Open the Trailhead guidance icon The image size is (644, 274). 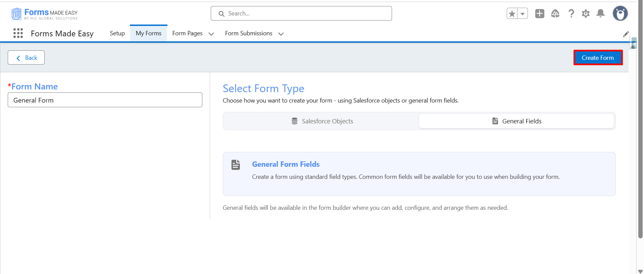tap(555, 13)
